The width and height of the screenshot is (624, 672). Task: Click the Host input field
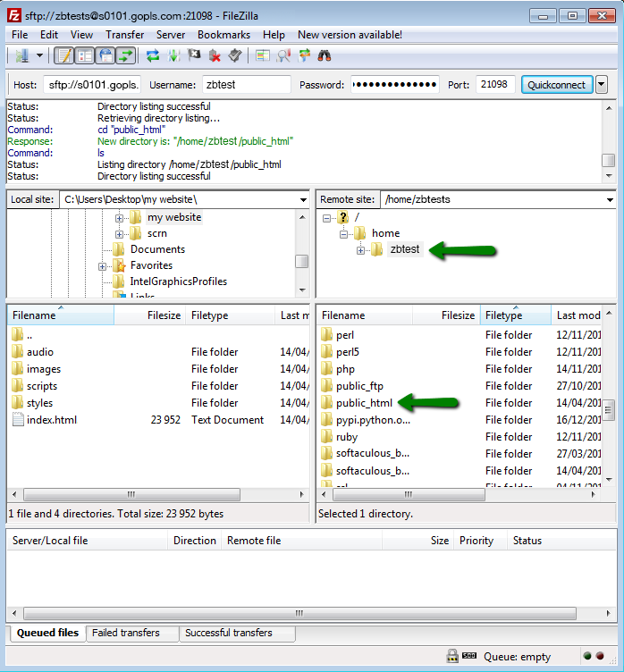point(92,85)
